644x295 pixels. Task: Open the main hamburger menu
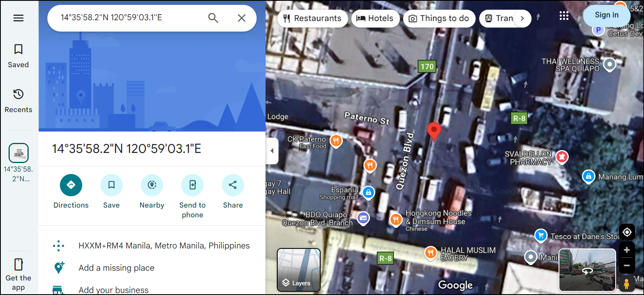click(x=18, y=18)
